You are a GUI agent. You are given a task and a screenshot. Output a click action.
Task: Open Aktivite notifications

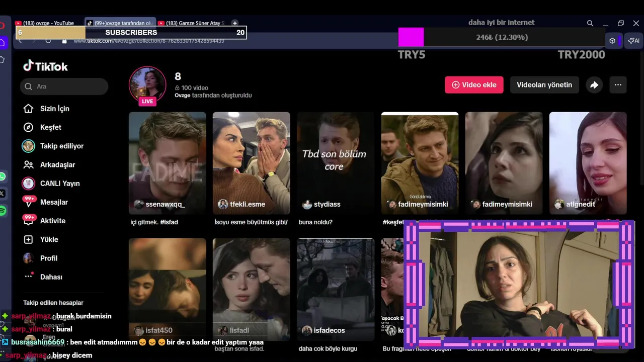(44, 221)
